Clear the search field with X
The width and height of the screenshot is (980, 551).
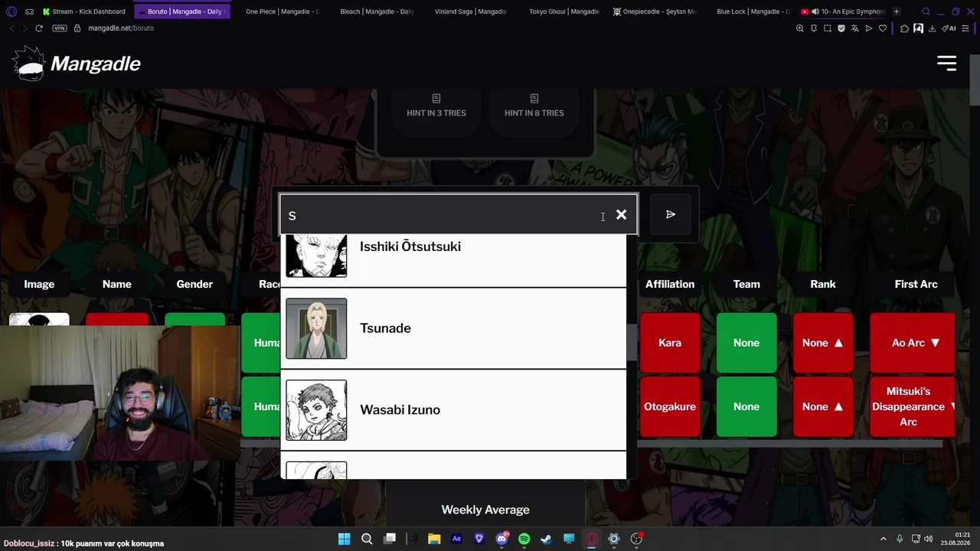[x=622, y=215]
